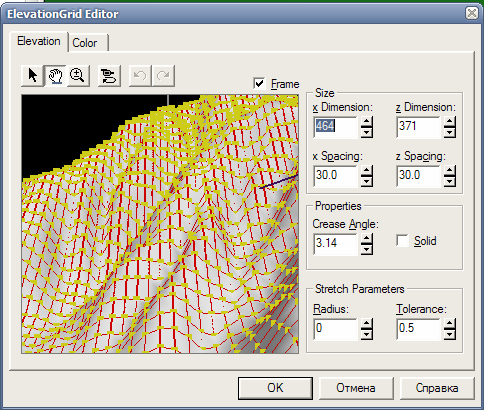Increase Crease Angle with up arrow
Viewport: 484px width, 410px height.
367,238
